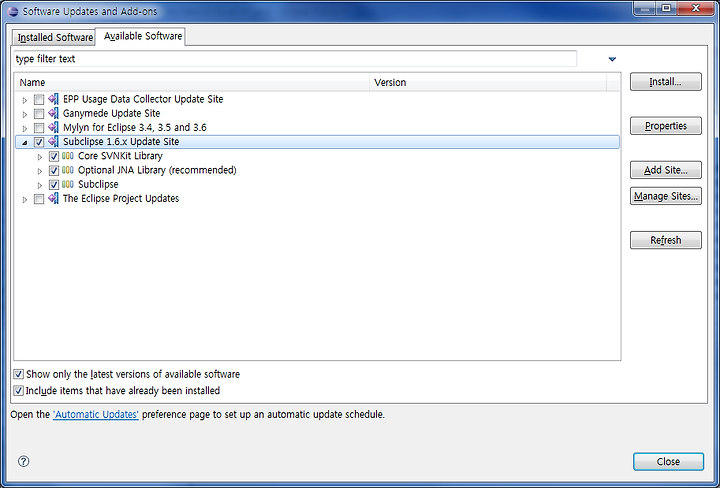Click the Ganymede Update Site icon
The width and height of the screenshot is (720, 488).
[54, 113]
